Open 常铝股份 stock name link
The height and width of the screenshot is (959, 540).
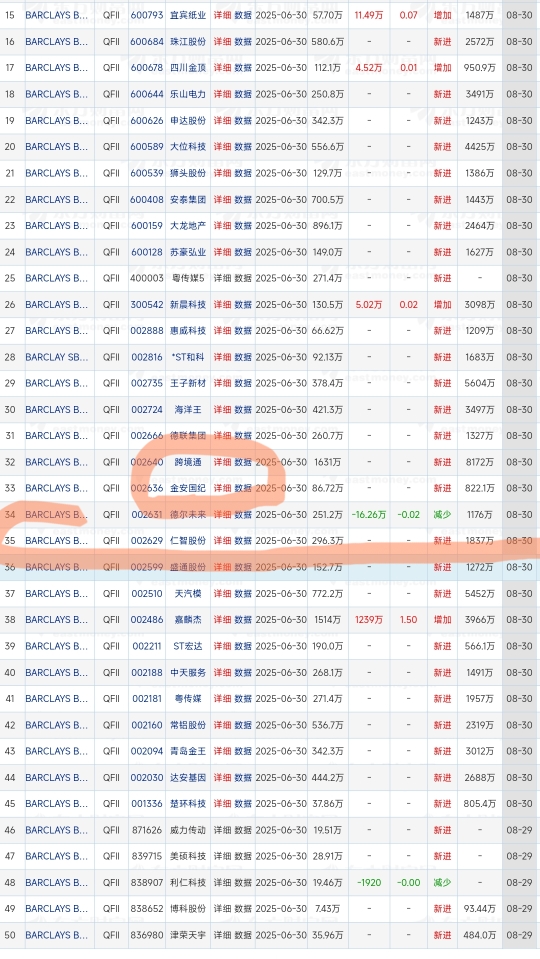(x=188, y=725)
